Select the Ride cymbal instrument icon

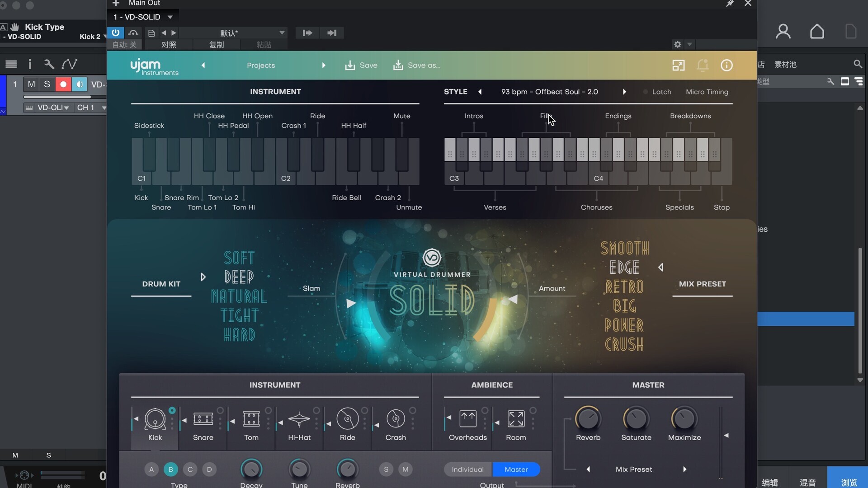point(348,419)
